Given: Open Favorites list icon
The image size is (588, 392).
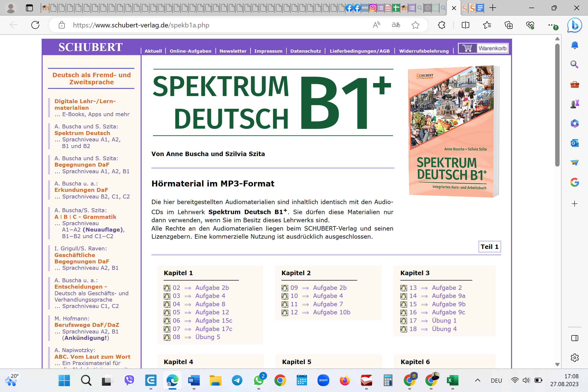Looking at the screenshot, I should [487, 25].
